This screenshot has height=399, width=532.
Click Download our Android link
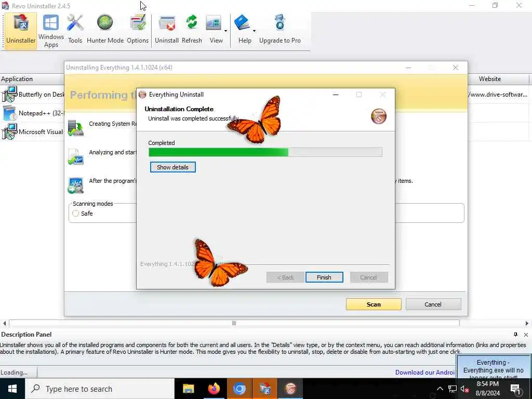(425, 372)
